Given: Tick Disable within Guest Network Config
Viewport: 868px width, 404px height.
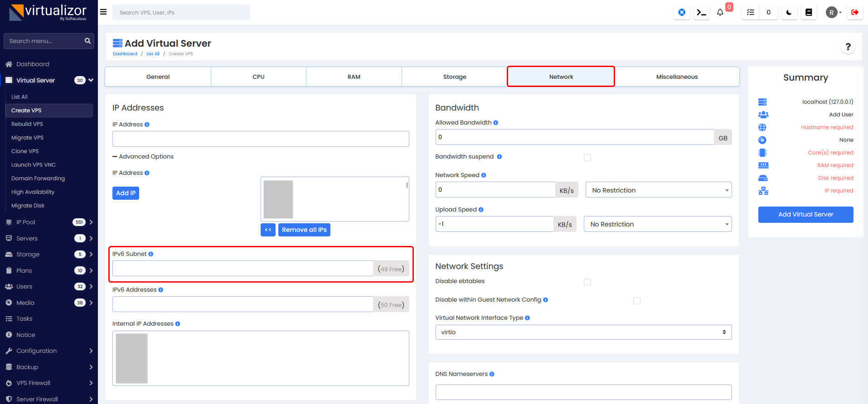Looking at the screenshot, I should 636,301.
